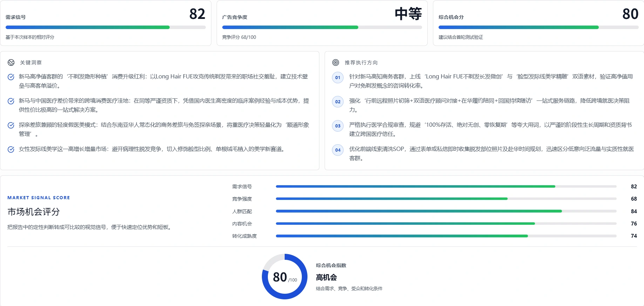Click the 结合需求、竞争、受众和转化条件 caption
The height and width of the screenshot is (306, 644).
click(x=349, y=288)
